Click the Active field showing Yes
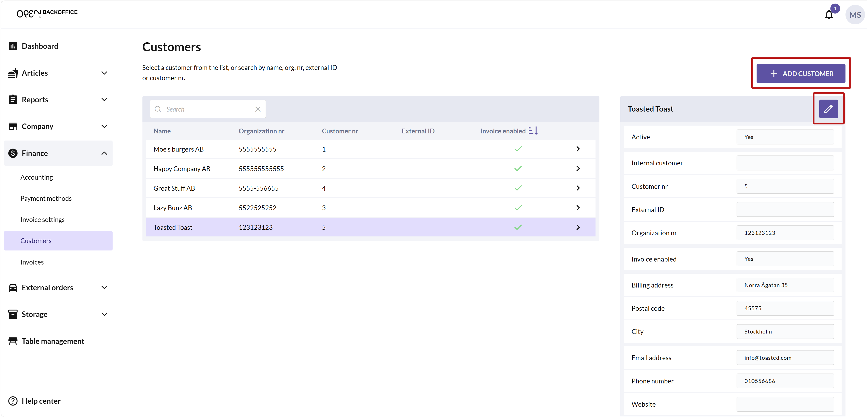 pos(785,137)
